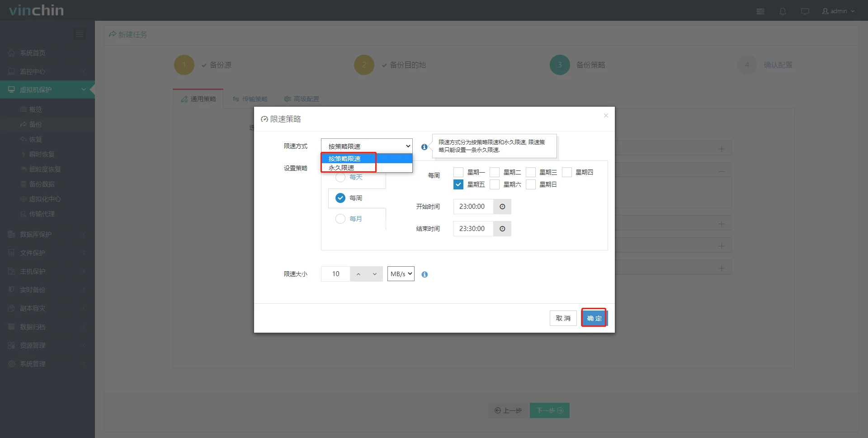868x438 pixels.
Task: Expand the admin account menu
Action: (x=838, y=11)
